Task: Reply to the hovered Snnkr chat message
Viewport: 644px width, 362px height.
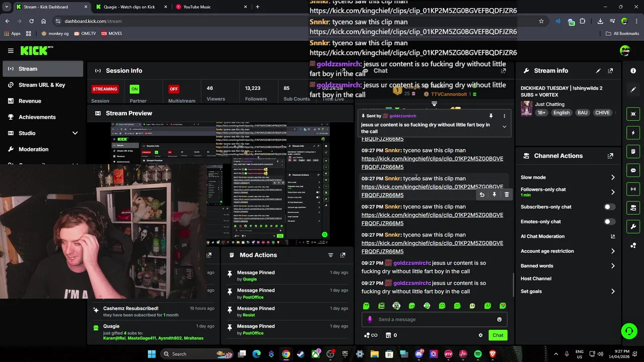Action: tap(482, 195)
